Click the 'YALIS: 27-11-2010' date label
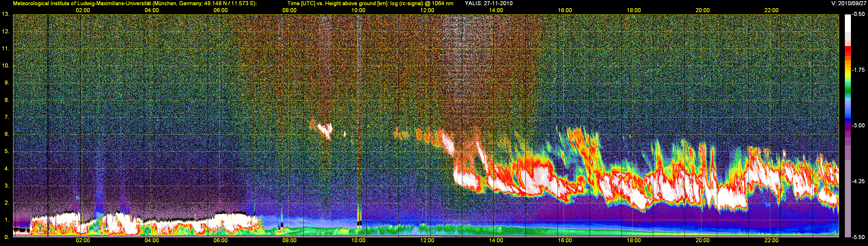Viewport: 868px width, 246px height. [489, 3]
